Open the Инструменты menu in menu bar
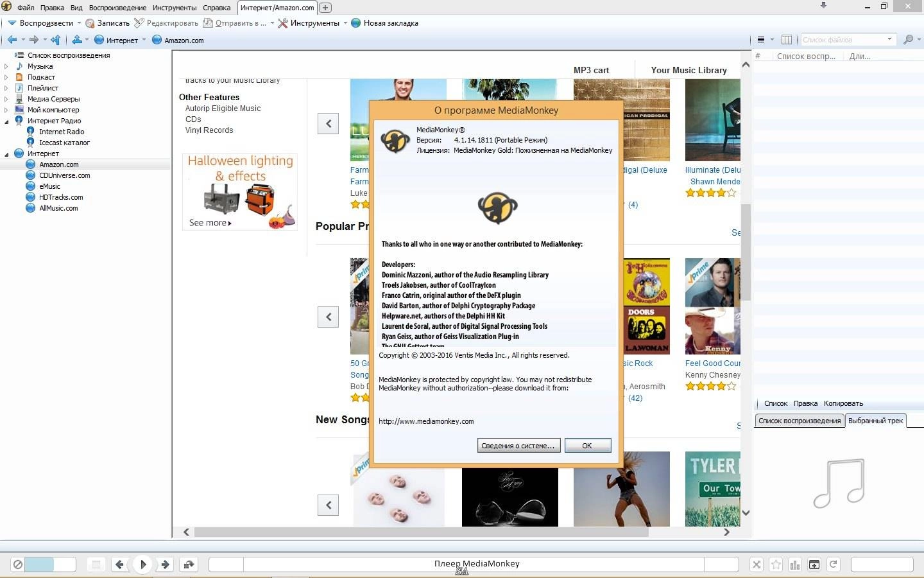Viewport: 924px width, 578px height. click(175, 8)
